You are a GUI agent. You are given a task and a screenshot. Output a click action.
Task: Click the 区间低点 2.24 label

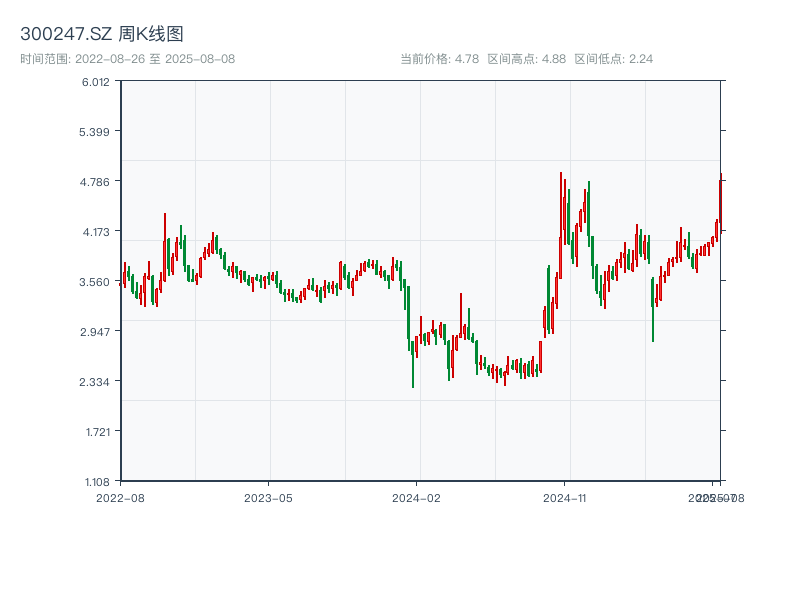click(614, 59)
